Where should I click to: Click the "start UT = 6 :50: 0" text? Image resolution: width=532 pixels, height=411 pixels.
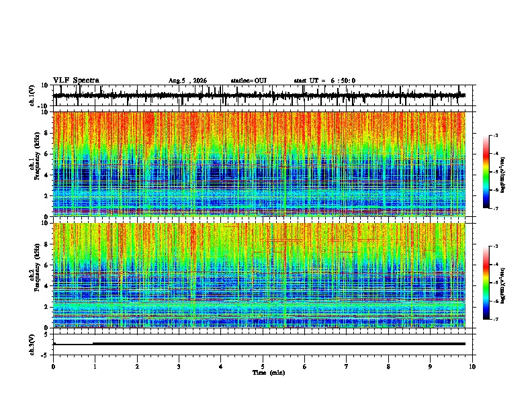(x=324, y=81)
